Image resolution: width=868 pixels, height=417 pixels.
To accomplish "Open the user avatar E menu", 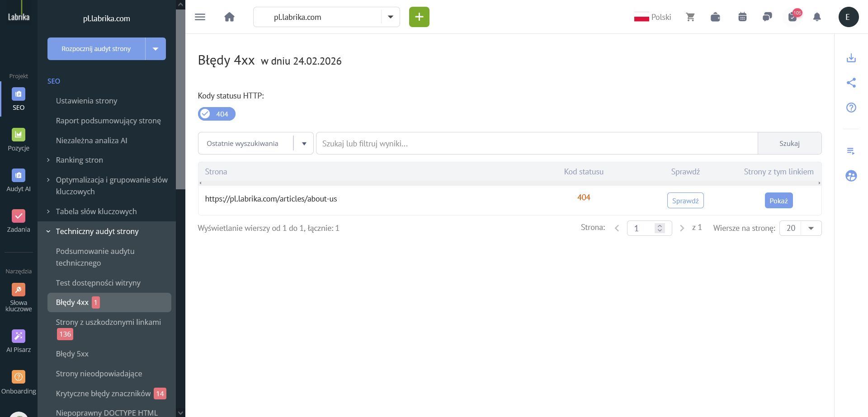I will point(848,17).
